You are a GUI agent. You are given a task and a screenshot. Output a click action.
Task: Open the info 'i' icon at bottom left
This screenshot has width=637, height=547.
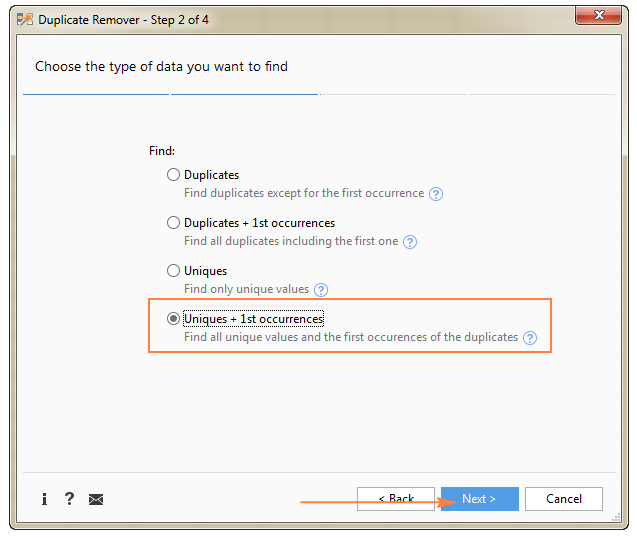44,499
